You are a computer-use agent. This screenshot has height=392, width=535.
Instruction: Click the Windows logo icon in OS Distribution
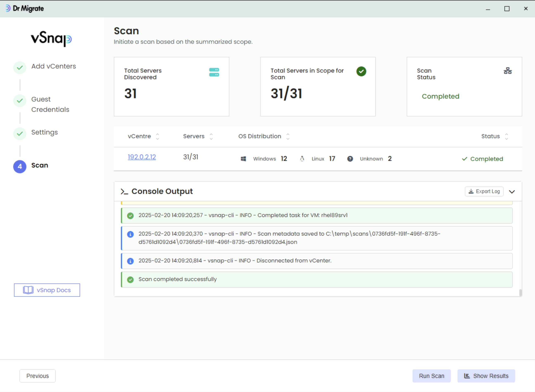pos(243,159)
